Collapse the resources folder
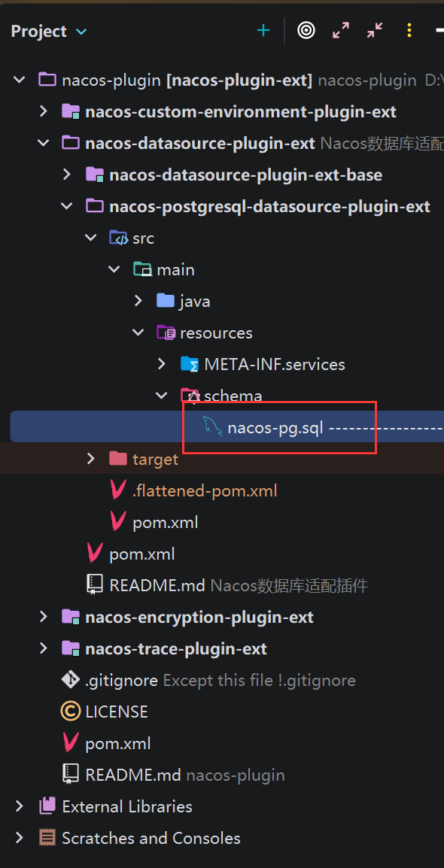444x868 pixels. tap(138, 332)
